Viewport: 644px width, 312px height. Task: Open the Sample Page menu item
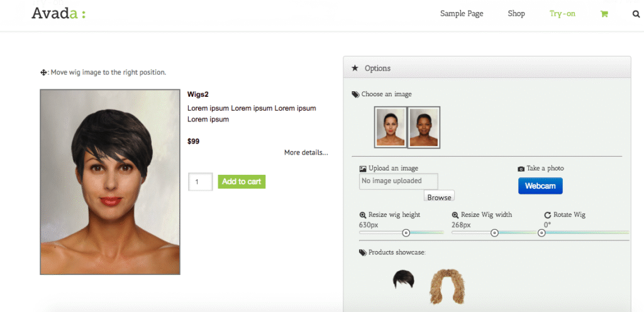pos(462,14)
